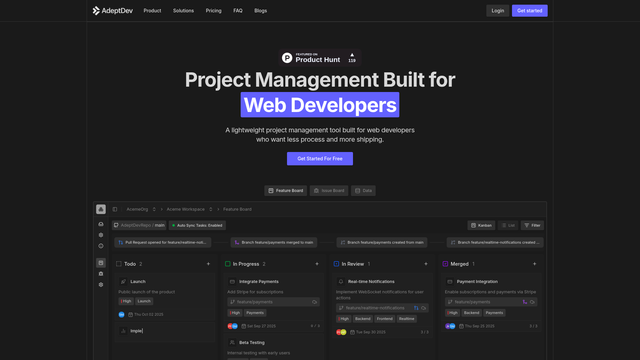Click the sidebar icon below the board icon

pos(101,274)
